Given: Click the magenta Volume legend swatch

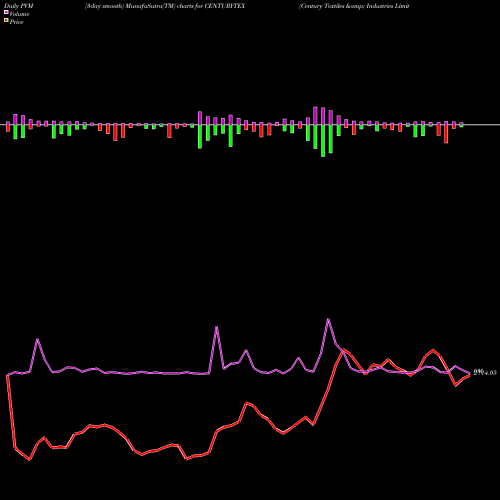Looking at the screenshot, I should click(6, 13).
